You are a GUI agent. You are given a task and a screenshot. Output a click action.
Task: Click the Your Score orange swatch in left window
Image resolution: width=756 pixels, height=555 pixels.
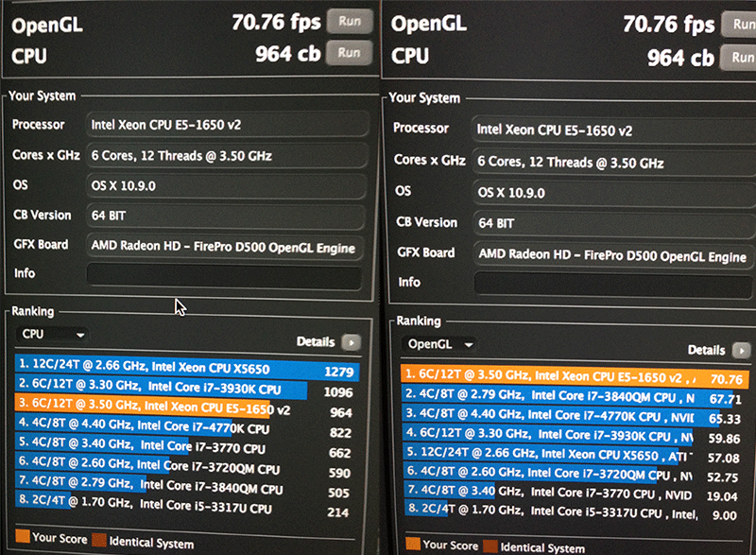22,536
